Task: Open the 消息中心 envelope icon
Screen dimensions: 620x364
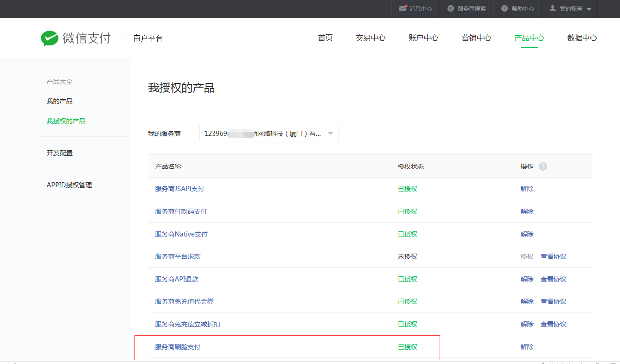Action: click(403, 8)
